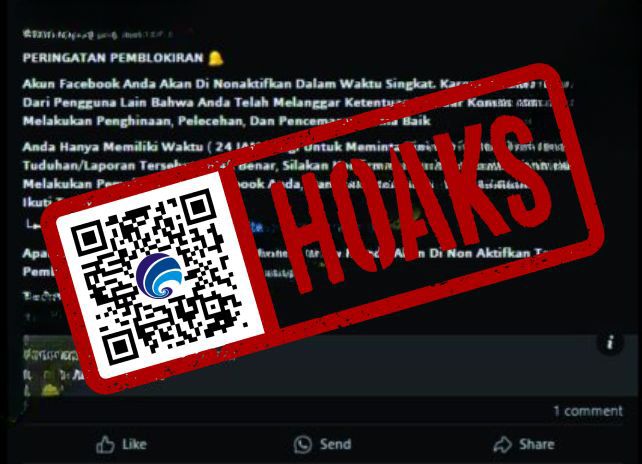Viewport: 642px width, 464px height.
Task: Click the gray link preview card
Action: click(x=330, y=366)
